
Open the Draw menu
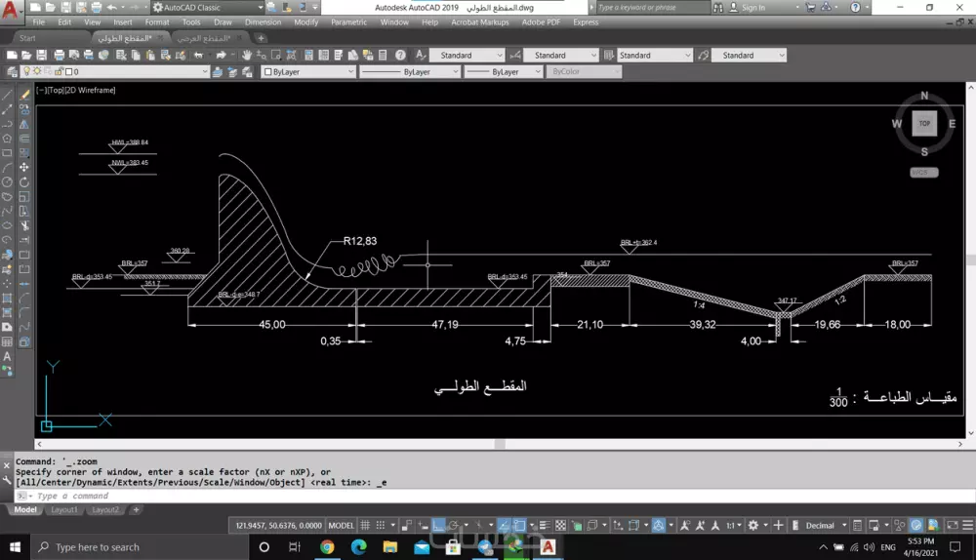click(x=223, y=21)
